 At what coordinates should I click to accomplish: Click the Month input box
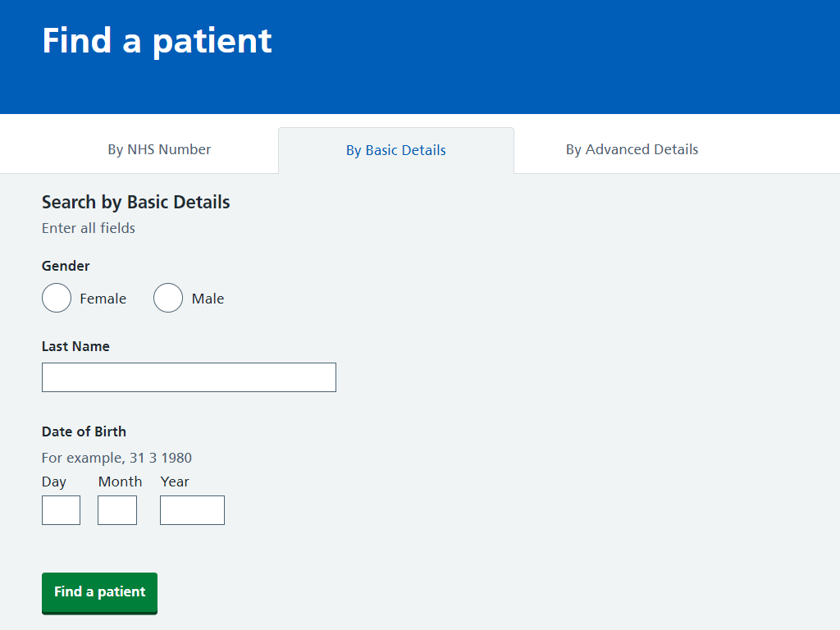pyautogui.click(x=117, y=510)
